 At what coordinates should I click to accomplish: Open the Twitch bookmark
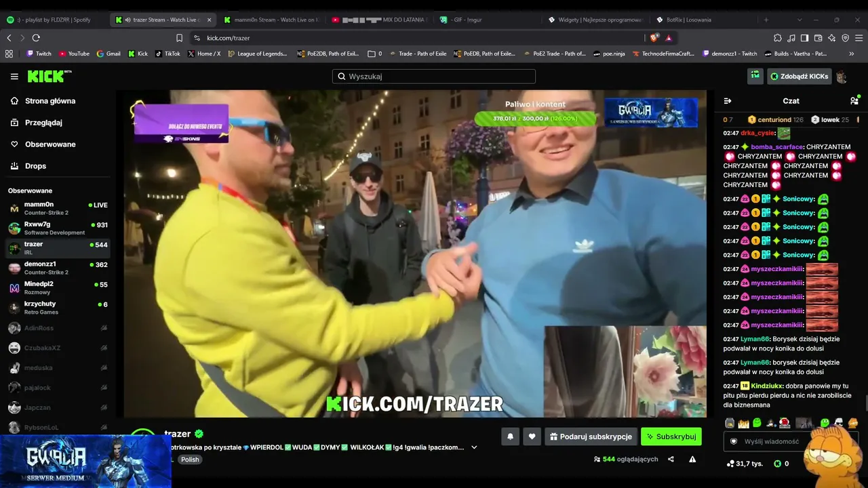coord(39,54)
